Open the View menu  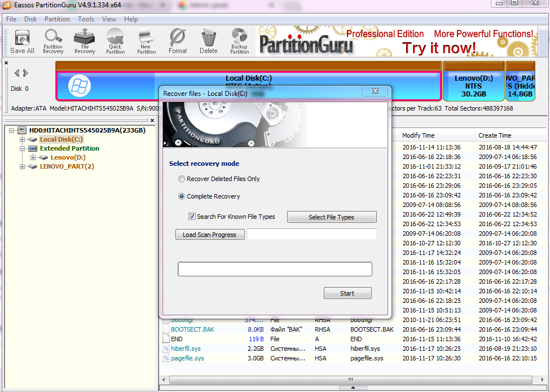109,19
